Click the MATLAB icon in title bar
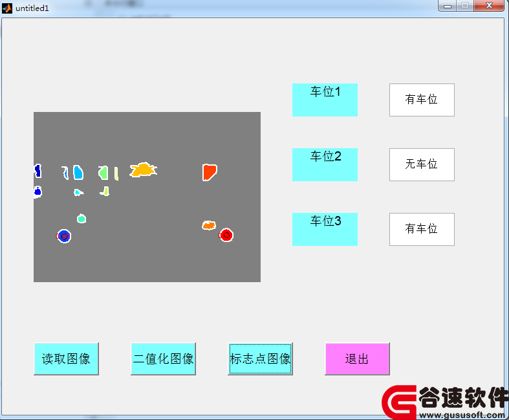Image resolution: width=509 pixels, height=420 pixels. (7, 8)
